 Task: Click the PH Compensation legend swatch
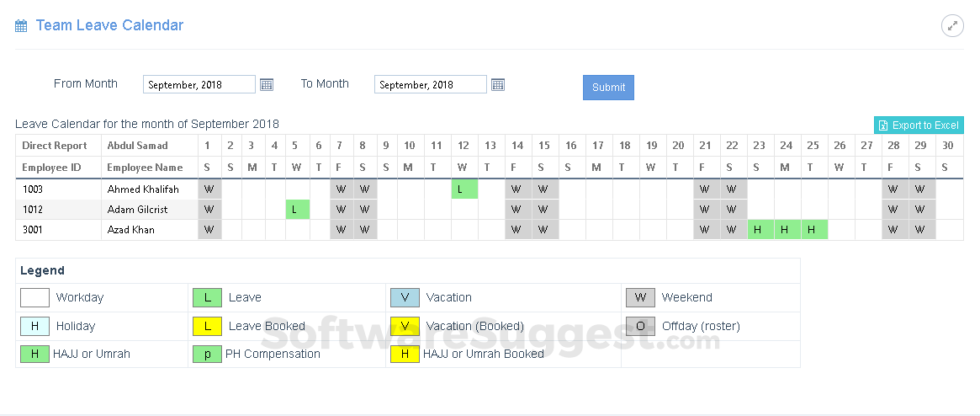click(207, 355)
